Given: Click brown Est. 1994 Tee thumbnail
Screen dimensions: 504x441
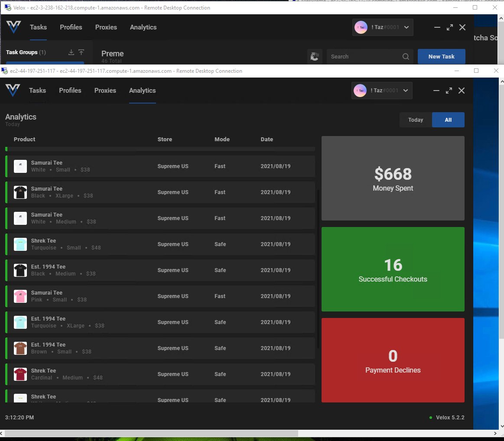Looking at the screenshot, I should tap(20, 348).
